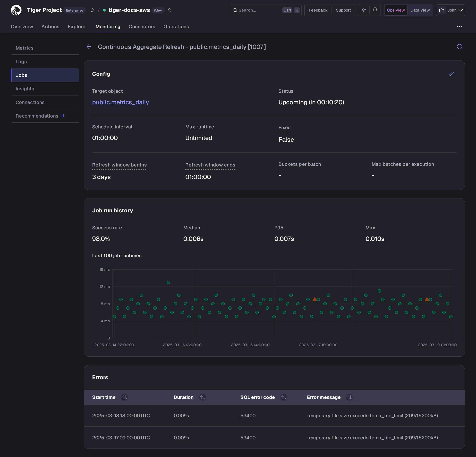Click the lightning bolt icon
Viewport: 476px width, 457px height.
364,10
